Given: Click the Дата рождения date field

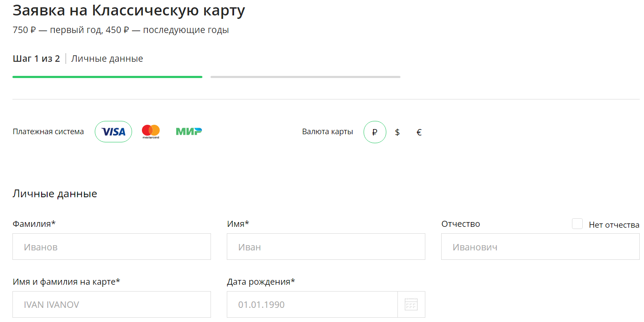Looking at the screenshot, I should tap(312, 304).
